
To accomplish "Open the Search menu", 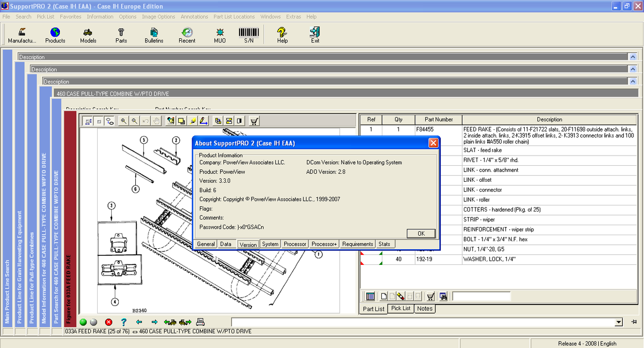I will pyautogui.click(x=24, y=17).
